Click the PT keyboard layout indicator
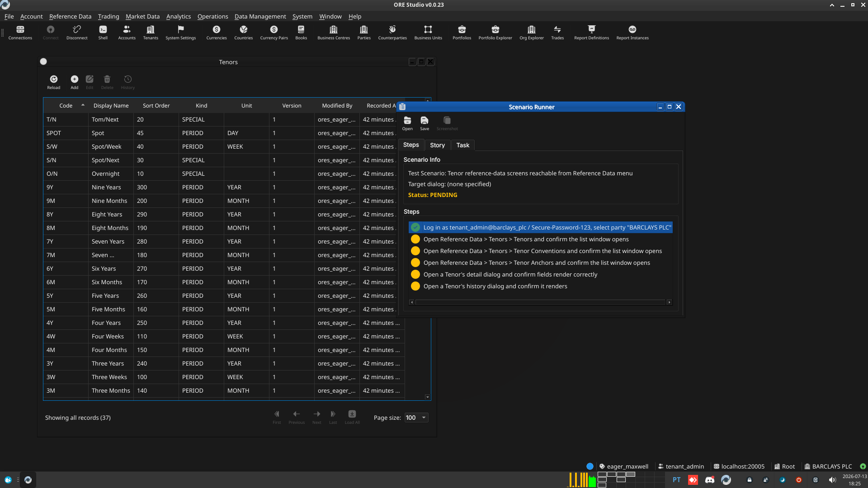This screenshot has width=868, height=488. 676,480
